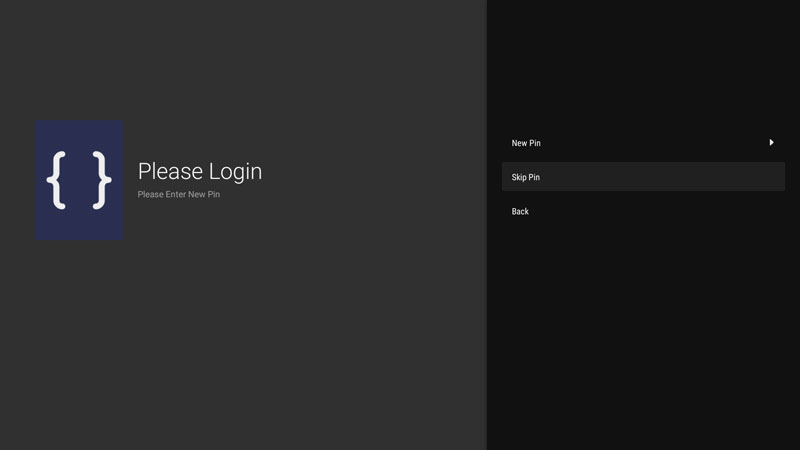Click the word Please in the title
The height and width of the screenshot is (450, 800).
[170, 171]
